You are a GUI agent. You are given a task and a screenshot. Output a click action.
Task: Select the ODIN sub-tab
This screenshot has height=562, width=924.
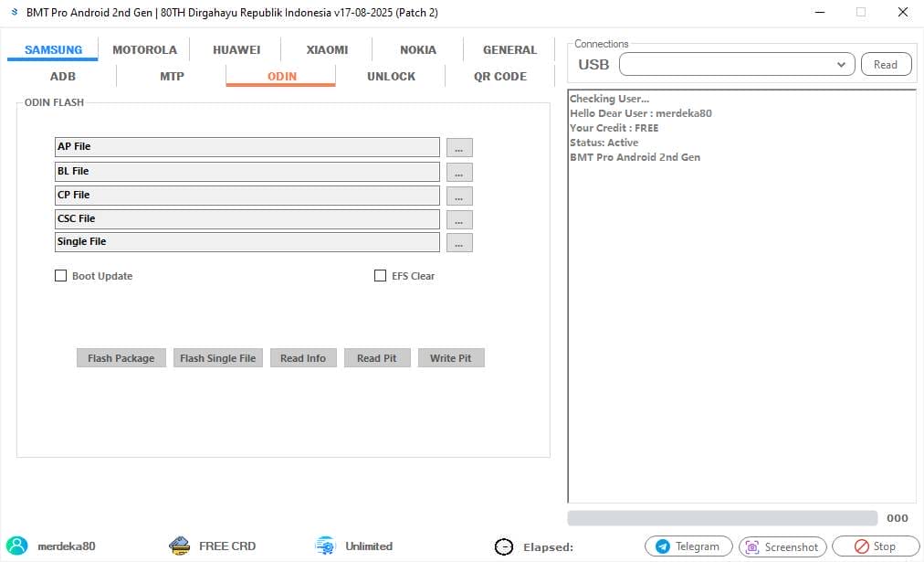click(x=282, y=76)
